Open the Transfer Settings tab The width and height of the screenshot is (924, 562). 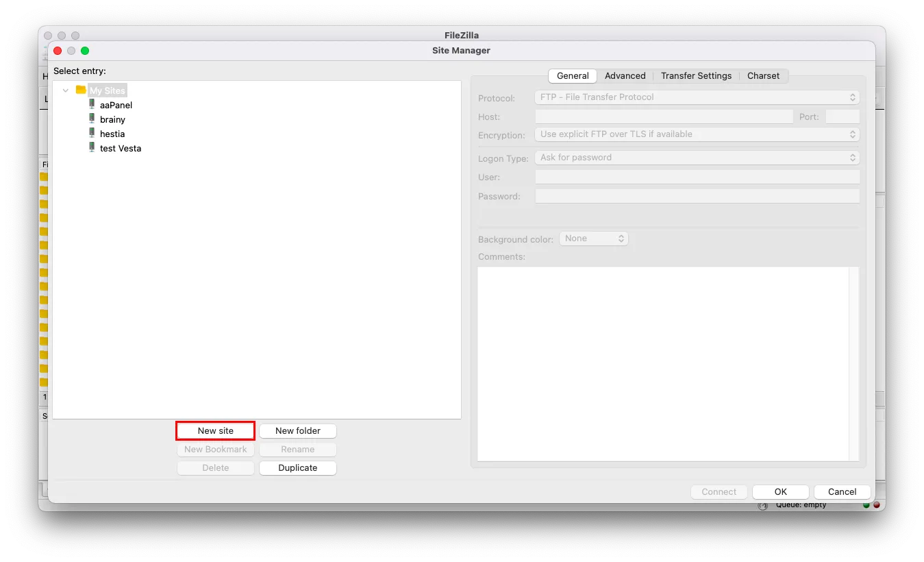[x=696, y=75]
